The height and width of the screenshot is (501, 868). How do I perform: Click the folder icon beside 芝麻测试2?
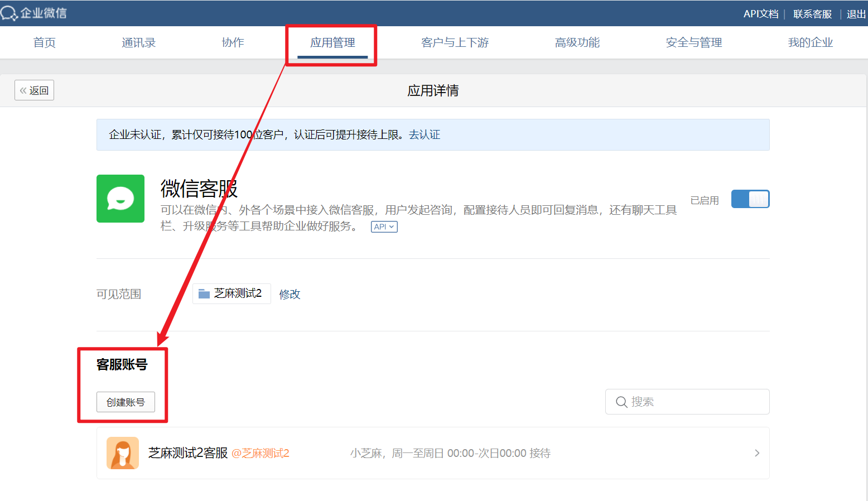tap(204, 294)
